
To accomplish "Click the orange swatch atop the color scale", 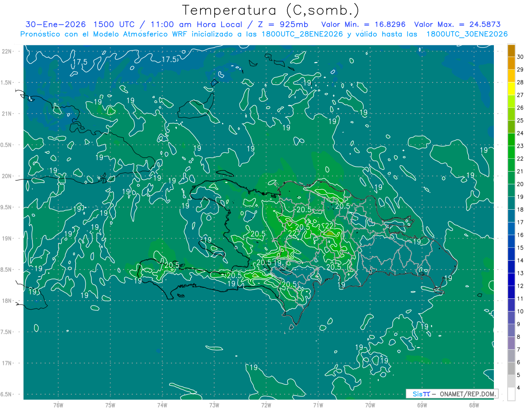I will [511, 50].
